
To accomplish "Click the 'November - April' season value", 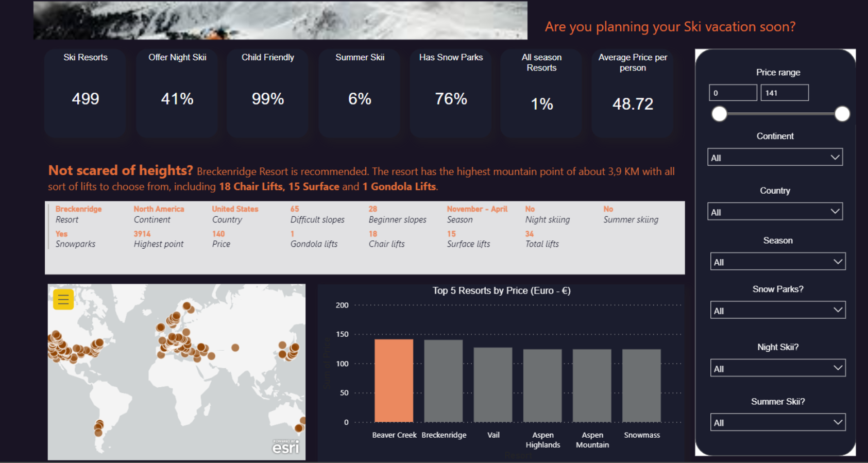I will 477,209.
